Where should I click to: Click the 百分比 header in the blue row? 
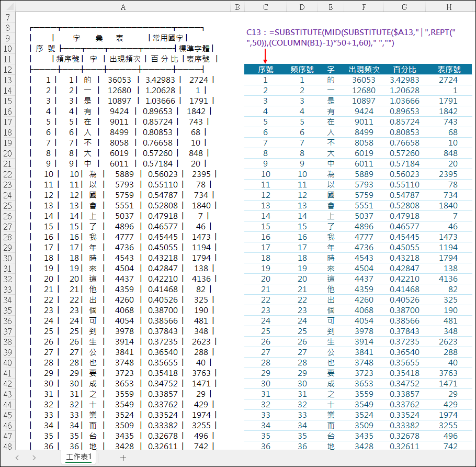coord(404,70)
